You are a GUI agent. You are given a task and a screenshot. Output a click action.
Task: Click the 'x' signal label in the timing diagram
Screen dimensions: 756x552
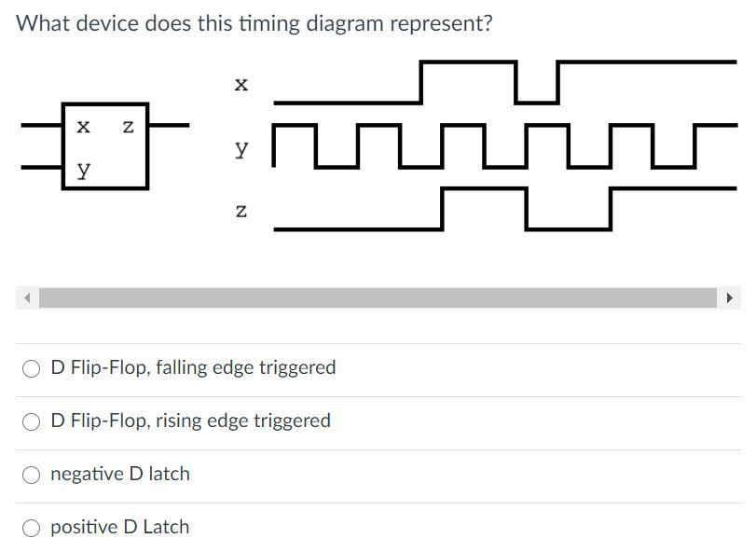(241, 84)
